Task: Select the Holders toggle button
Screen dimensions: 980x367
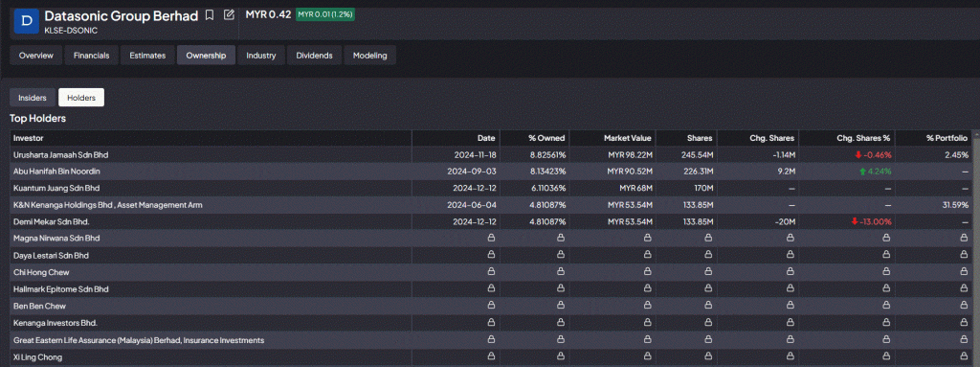Action: point(81,98)
